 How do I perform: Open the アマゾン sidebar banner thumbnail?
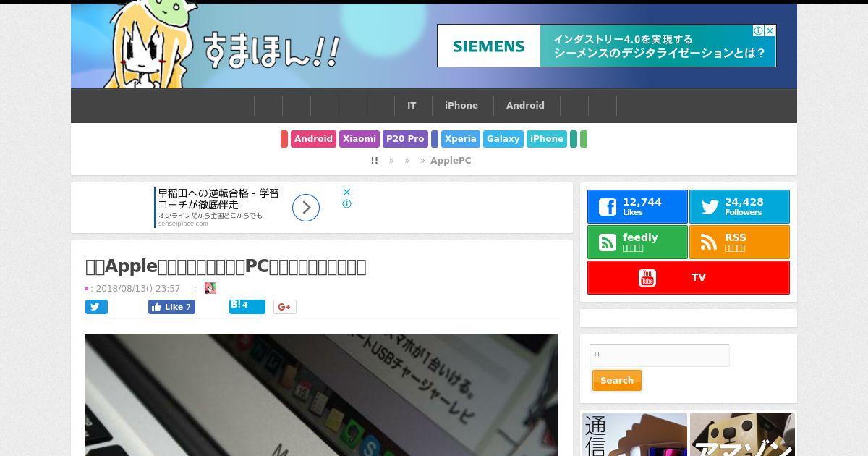point(742,434)
